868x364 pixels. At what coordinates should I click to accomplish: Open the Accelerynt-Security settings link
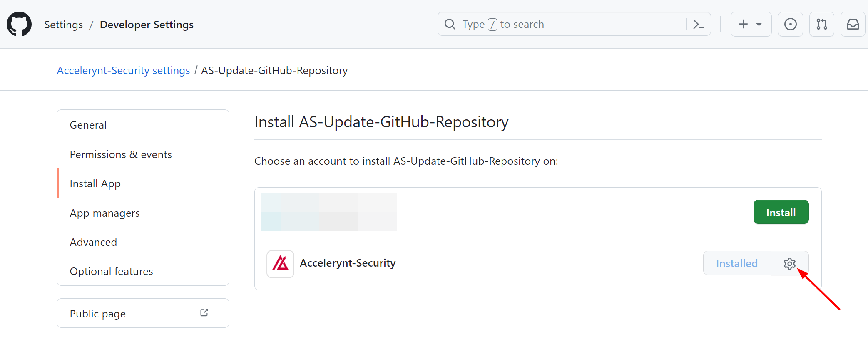click(123, 70)
